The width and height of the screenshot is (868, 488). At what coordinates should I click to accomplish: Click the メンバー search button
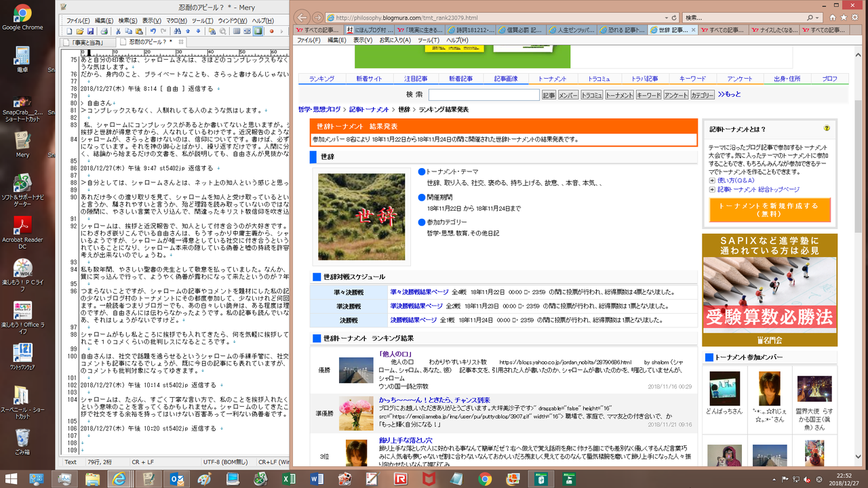pyautogui.click(x=568, y=96)
